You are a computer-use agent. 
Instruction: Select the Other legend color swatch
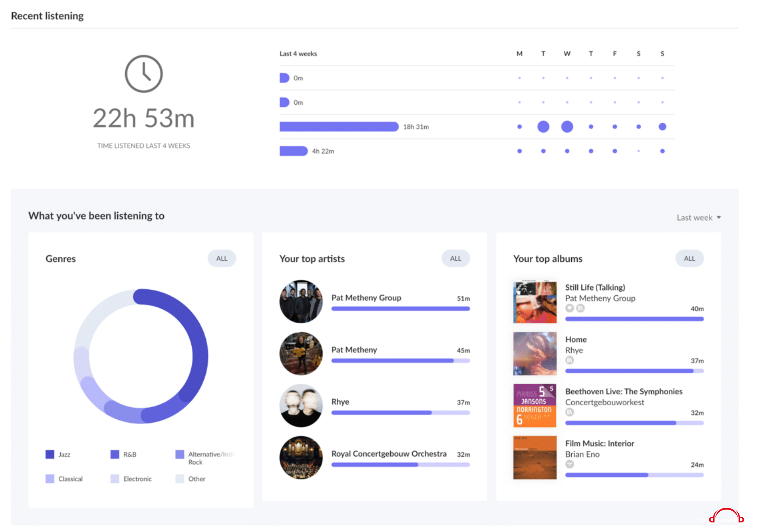coord(180,479)
